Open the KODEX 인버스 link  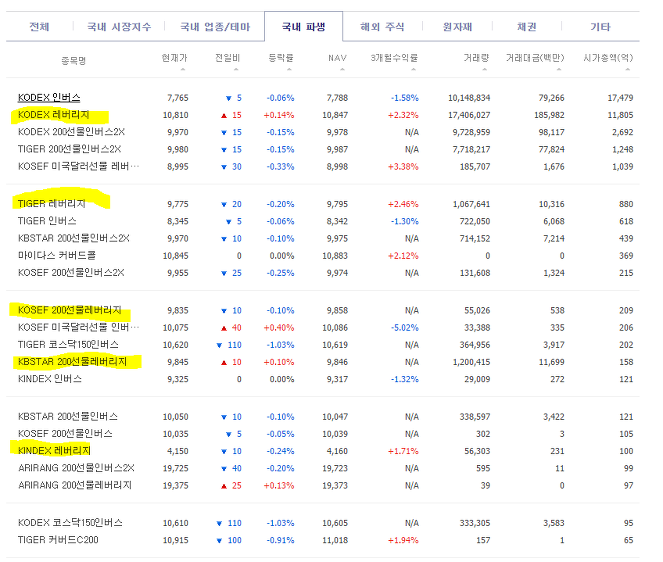click(49, 98)
